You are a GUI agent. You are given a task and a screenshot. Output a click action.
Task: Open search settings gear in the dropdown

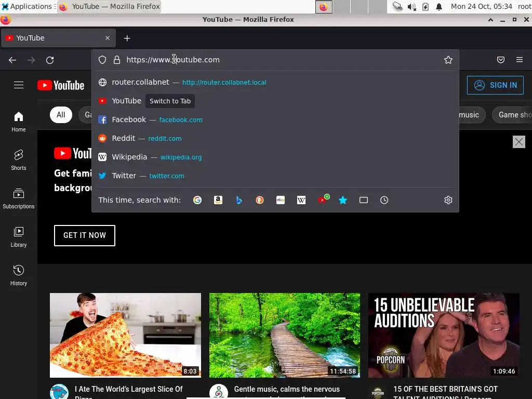click(448, 200)
